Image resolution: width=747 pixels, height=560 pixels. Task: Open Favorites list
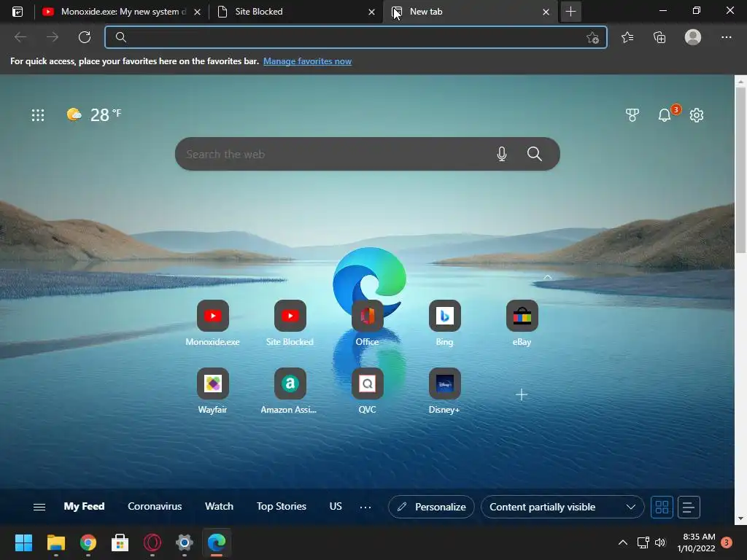pyautogui.click(x=627, y=37)
